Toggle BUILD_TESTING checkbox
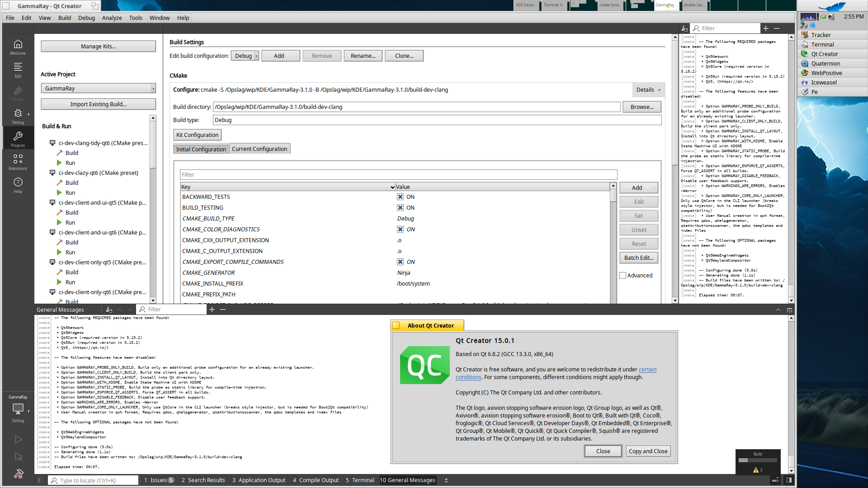 point(400,208)
